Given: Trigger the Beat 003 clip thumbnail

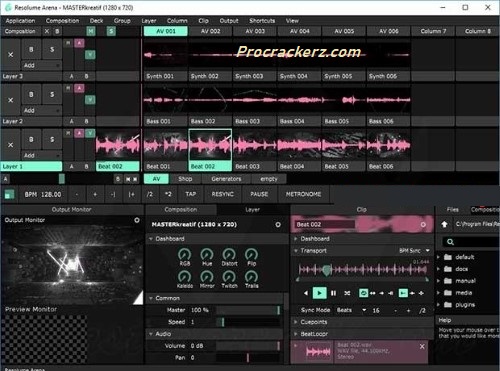Looking at the screenshot, I should coord(255,145).
